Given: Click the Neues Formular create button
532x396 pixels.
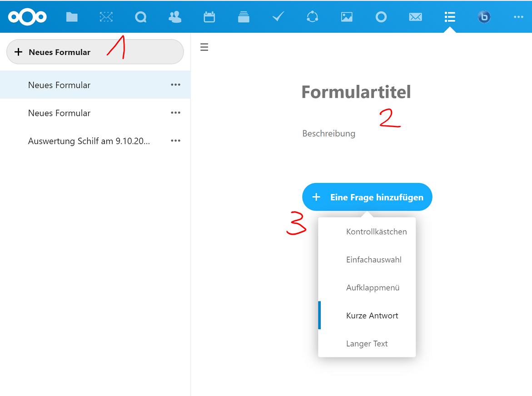Looking at the screenshot, I should click(x=95, y=52).
